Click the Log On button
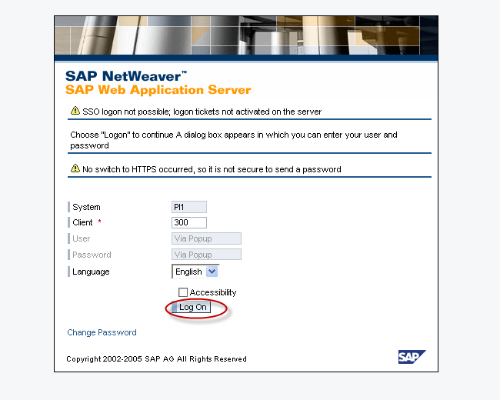The height and width of the screenshot is (400, 500). click(191, 307)
